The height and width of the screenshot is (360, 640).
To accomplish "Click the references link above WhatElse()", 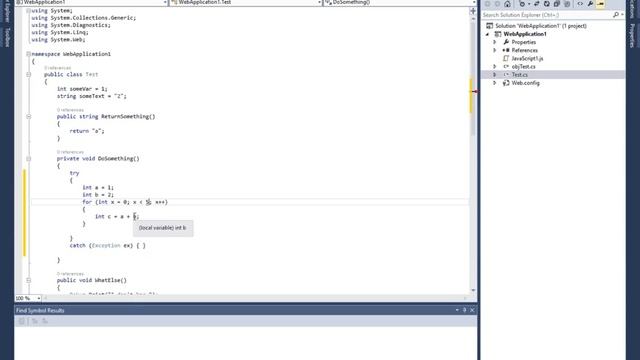I will click(x=70, y=273).
